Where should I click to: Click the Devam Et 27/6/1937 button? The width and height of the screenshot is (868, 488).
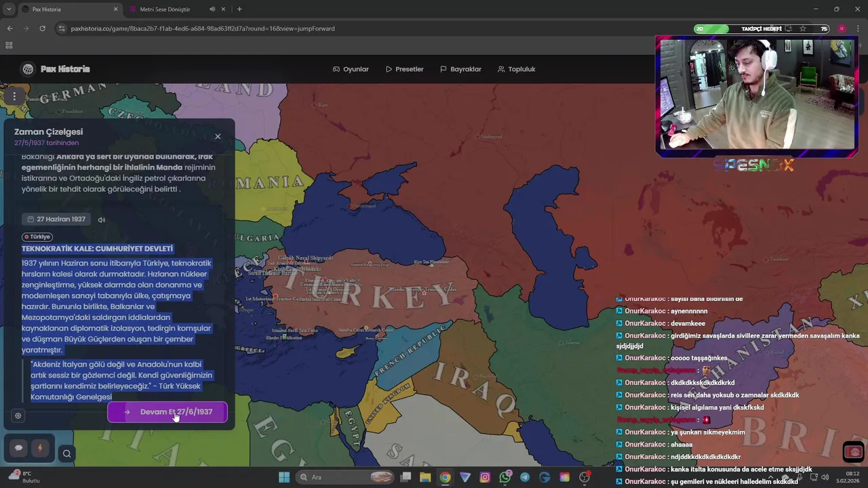pos(167,411)
